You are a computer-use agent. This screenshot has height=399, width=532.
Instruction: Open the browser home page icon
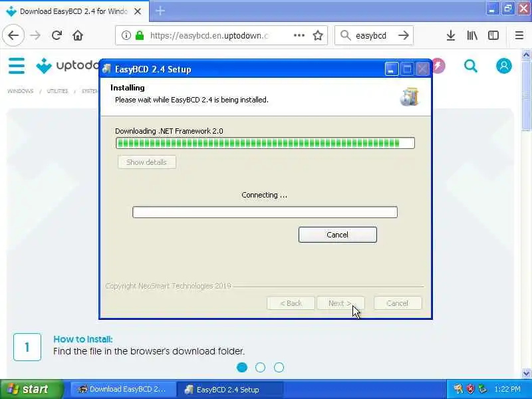(x=78, y=35)
